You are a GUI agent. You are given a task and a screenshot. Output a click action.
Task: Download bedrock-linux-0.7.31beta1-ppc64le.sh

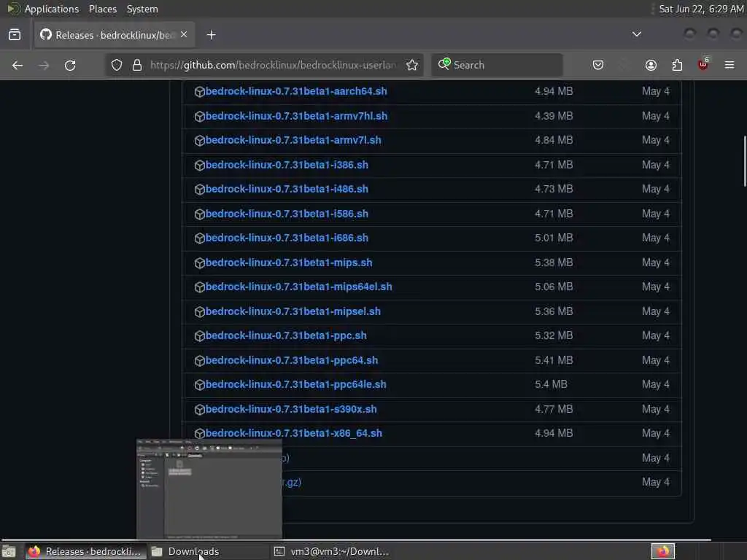[x=296, y=385]
